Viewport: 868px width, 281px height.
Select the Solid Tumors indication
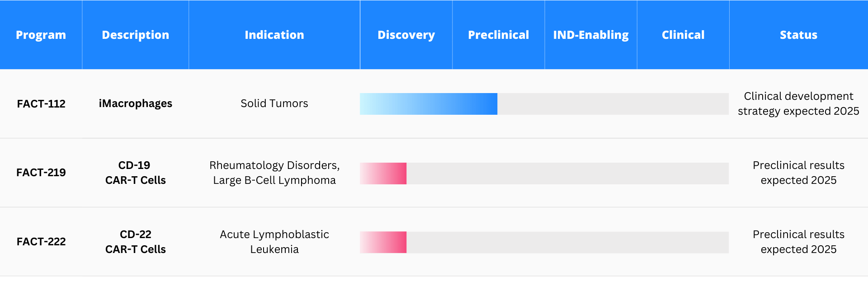tap(274, 103)
